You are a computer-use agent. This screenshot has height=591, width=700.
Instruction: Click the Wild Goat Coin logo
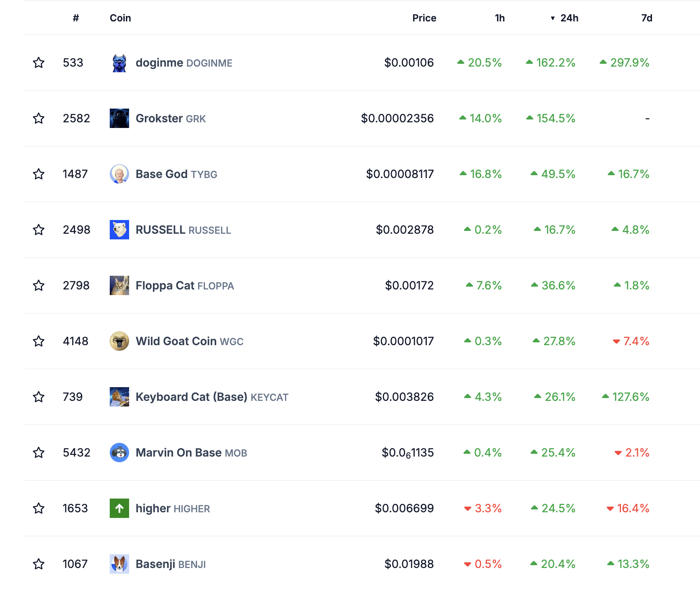119,341
